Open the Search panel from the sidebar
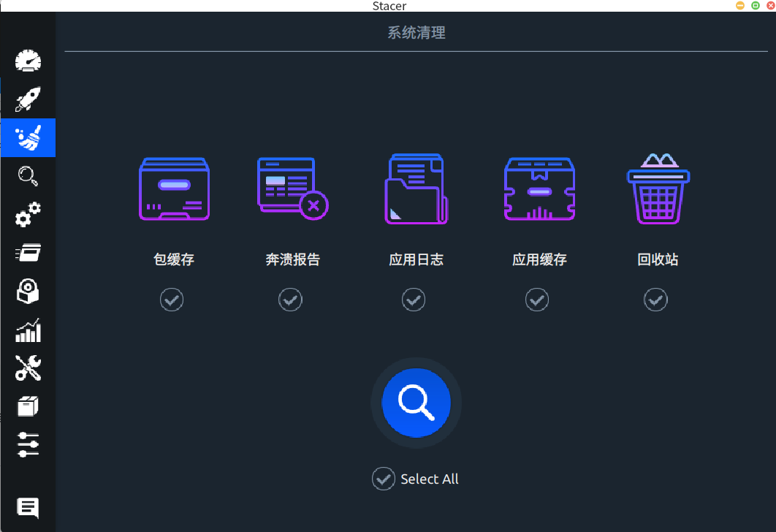This screenshot has height=532, width=776. (28, 176)
